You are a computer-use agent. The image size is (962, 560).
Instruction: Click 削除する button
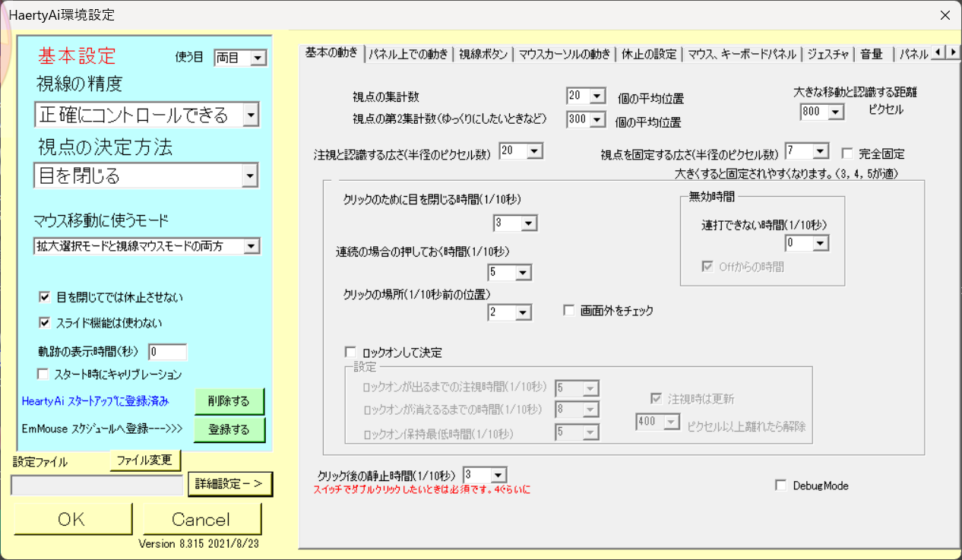229,400
